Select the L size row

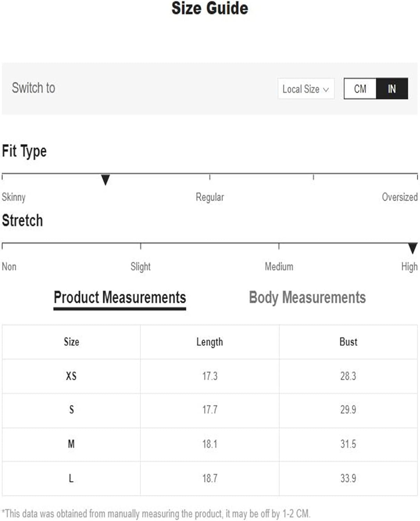tap(210, 478)
